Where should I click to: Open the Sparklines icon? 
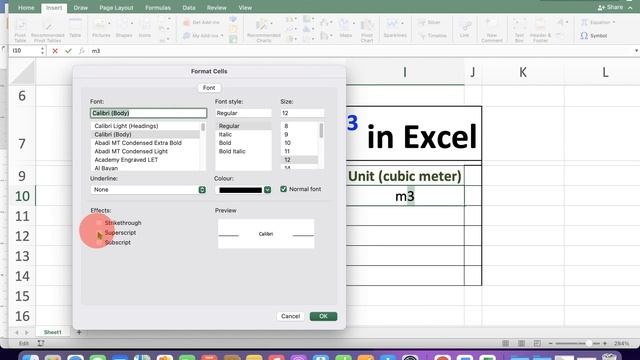point(395,29)
